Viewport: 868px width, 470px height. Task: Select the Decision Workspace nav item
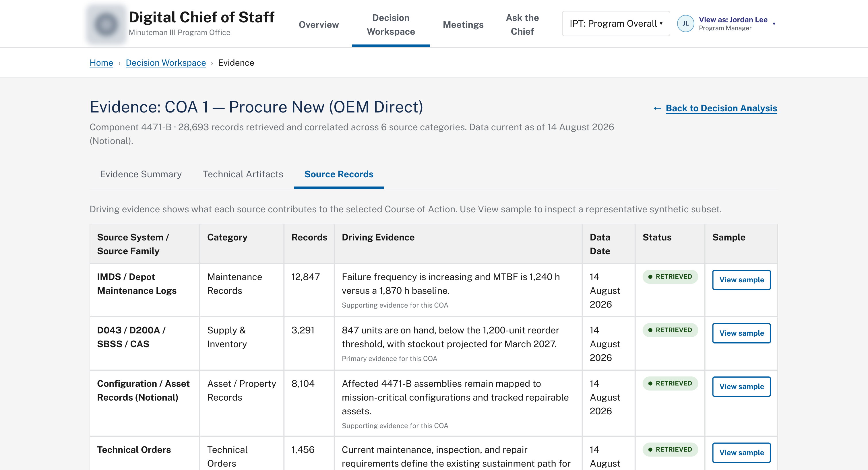[391, 25]
